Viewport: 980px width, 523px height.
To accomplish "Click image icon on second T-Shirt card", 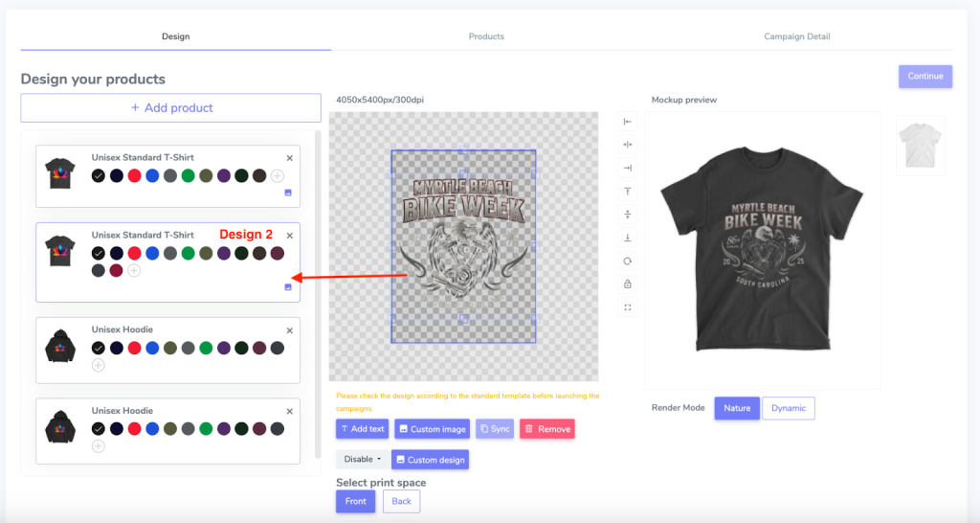I will pos(288,287).
